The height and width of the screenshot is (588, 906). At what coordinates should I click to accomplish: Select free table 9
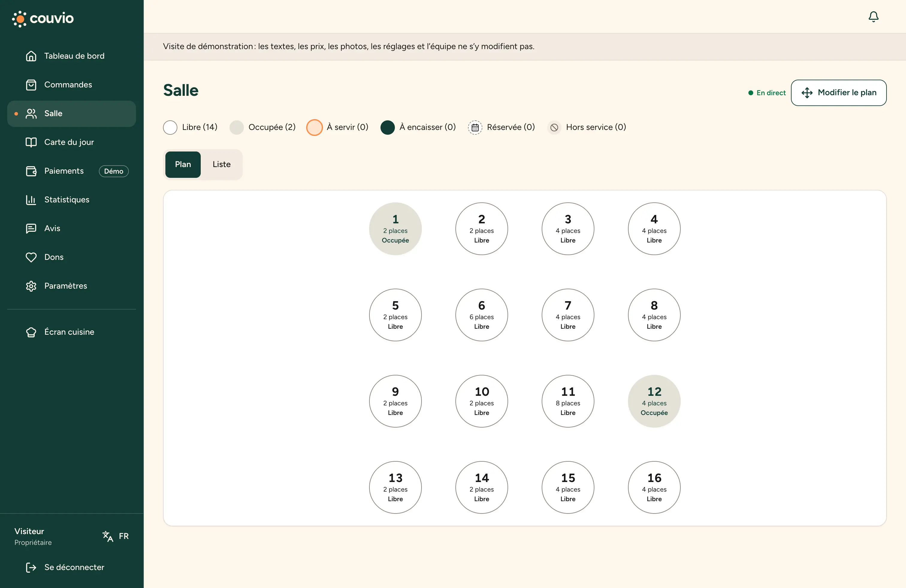tap(395, 401)
